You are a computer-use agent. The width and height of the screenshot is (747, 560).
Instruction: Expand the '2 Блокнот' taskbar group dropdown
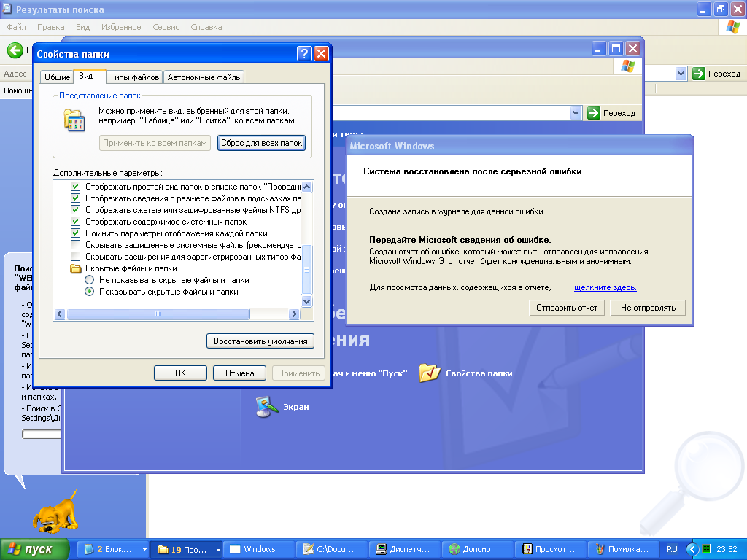click(144, 549)
